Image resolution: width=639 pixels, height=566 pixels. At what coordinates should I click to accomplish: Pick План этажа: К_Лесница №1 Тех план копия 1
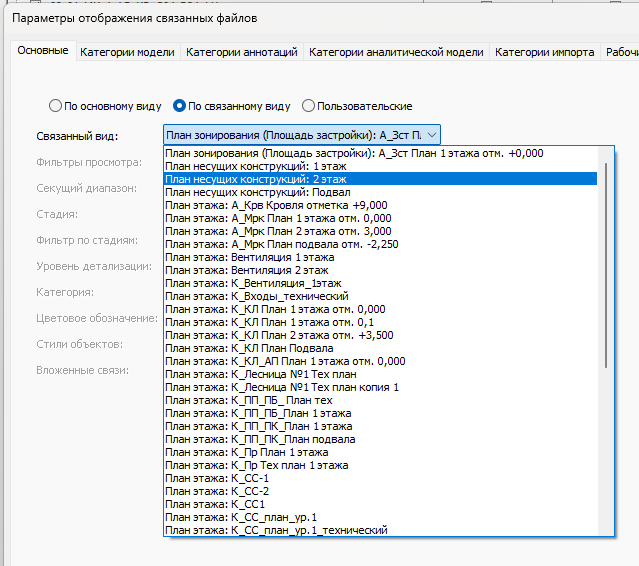click(x=380, y=387)
